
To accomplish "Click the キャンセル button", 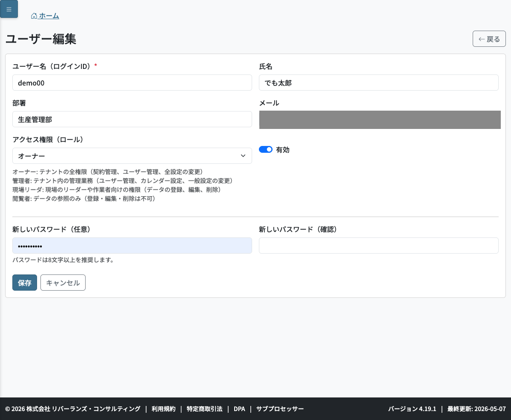I will coord(63,283).
